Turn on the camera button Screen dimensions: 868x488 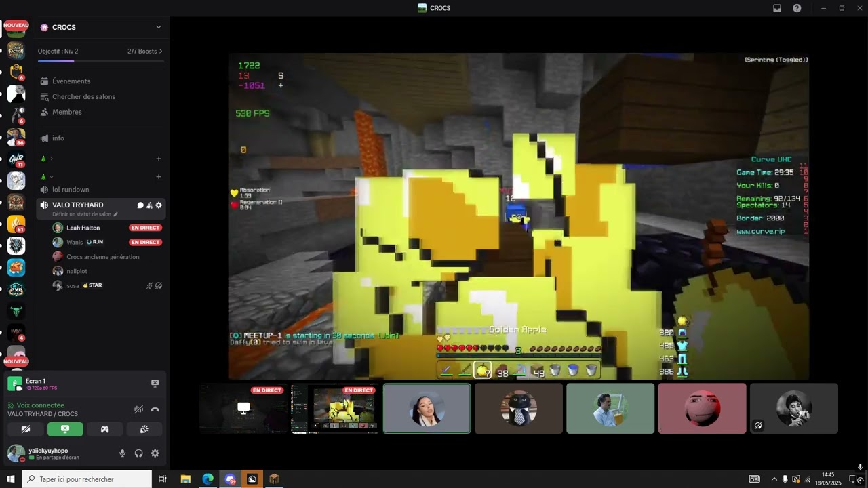pos(26,429)
